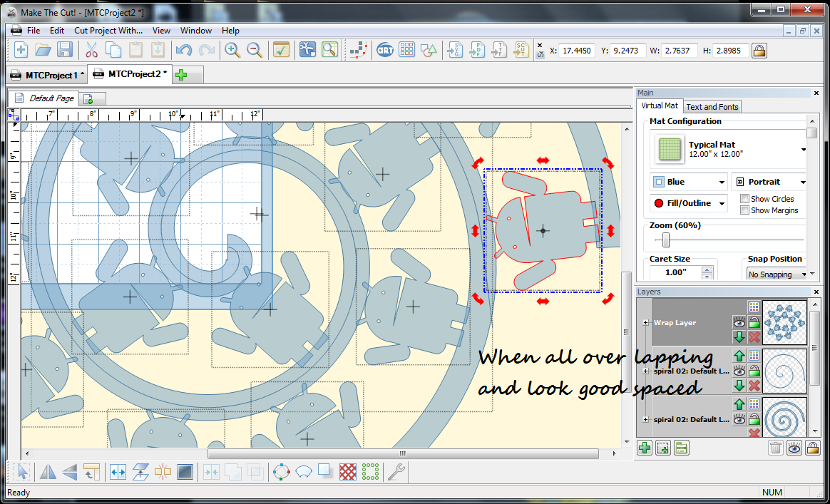Screen dimensions: 830x504
Task: Zoom in with the plus magnifier
Action: pyautogui.click(x=232, y=51)
